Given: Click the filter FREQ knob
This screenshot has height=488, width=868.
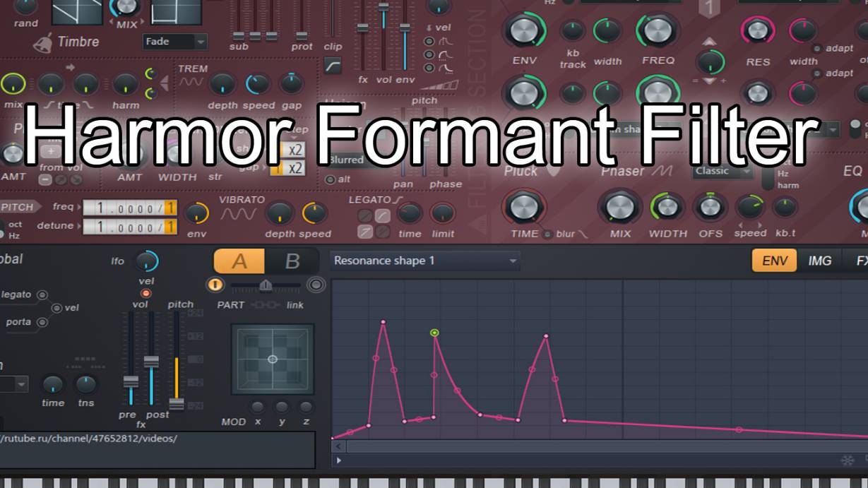Looking at the screenshot, I should click(658, 30).
